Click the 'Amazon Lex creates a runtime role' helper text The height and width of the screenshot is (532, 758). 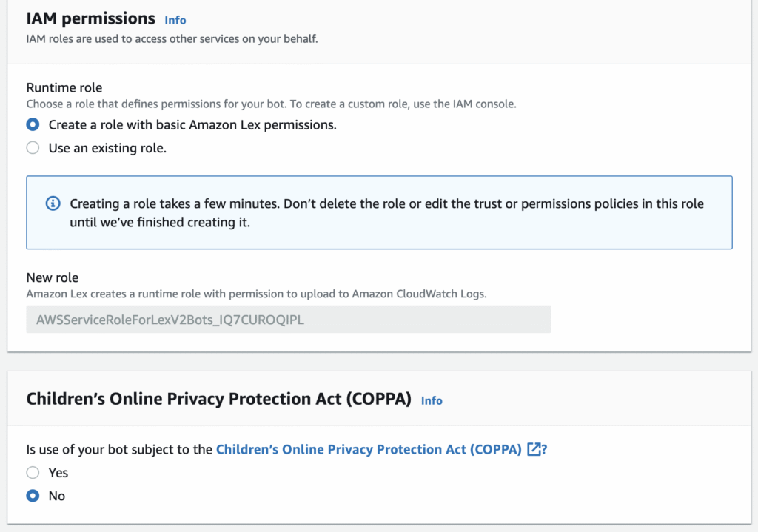[x=256, y=294]
